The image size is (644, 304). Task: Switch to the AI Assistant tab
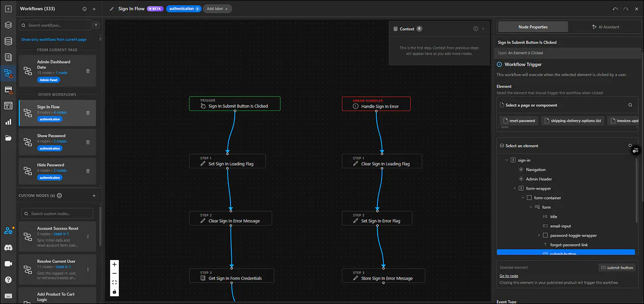(605, 27)
